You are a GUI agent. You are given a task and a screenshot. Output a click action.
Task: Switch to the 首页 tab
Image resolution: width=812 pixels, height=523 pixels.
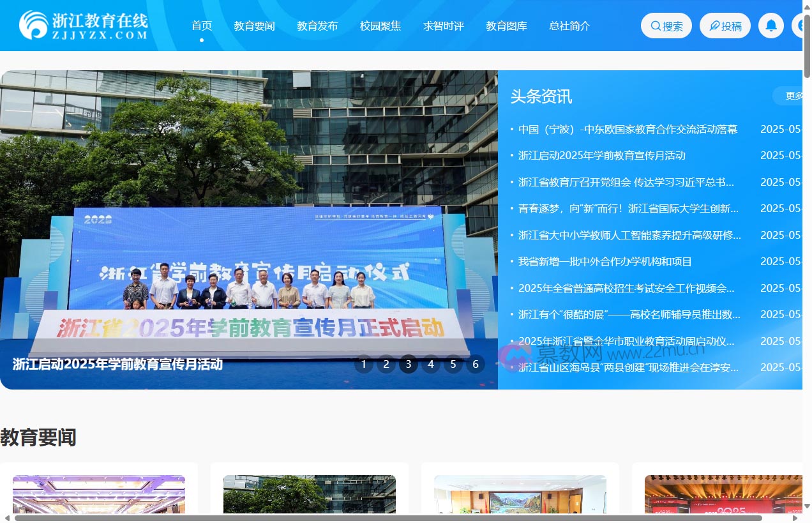click(201, 26)
